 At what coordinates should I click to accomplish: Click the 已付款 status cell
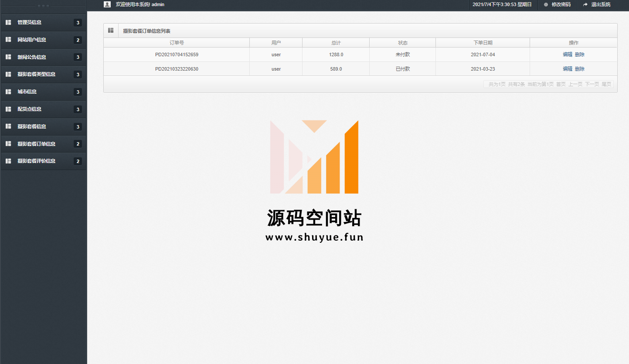402,69
